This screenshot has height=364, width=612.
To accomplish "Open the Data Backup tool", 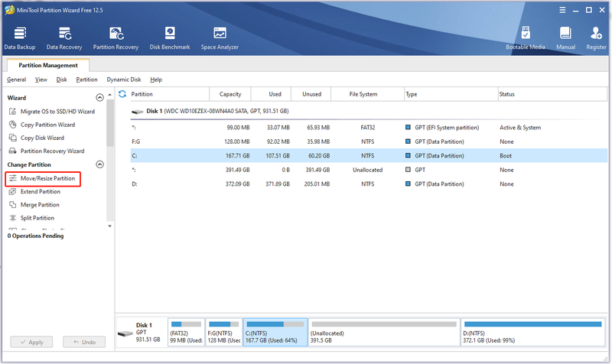I will click(20, 38).
